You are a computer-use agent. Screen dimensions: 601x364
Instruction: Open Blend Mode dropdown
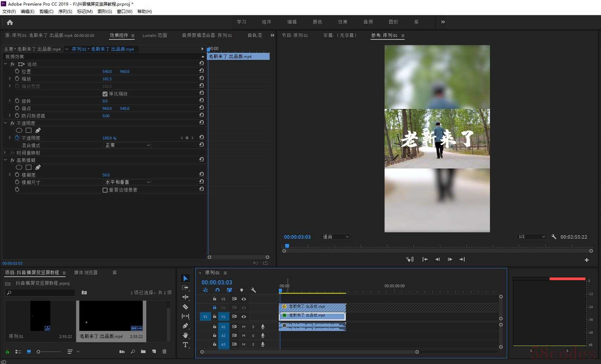click(127, 145)
